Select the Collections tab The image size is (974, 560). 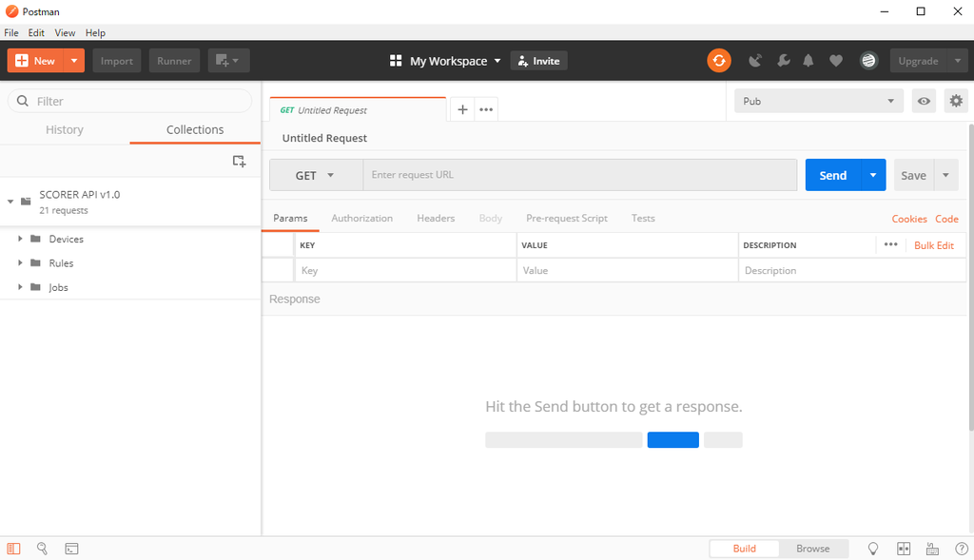point(194,129)
